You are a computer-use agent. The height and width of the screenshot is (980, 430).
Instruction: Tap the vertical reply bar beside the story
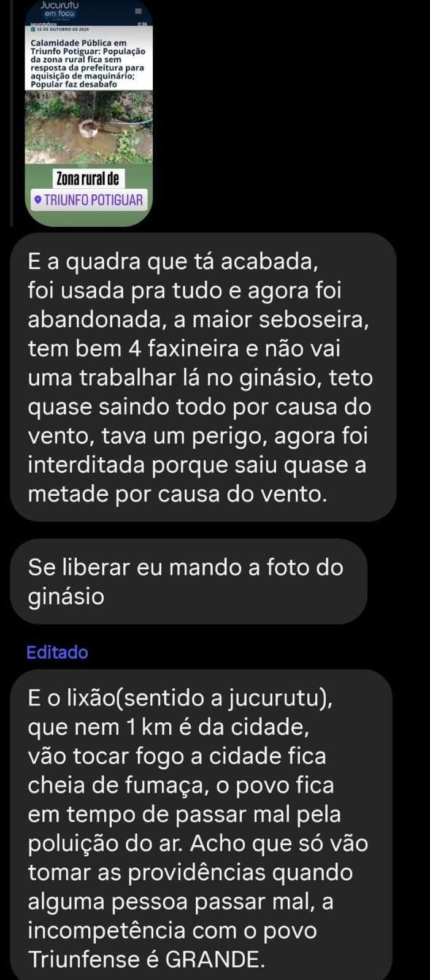[x=12, y=113]
